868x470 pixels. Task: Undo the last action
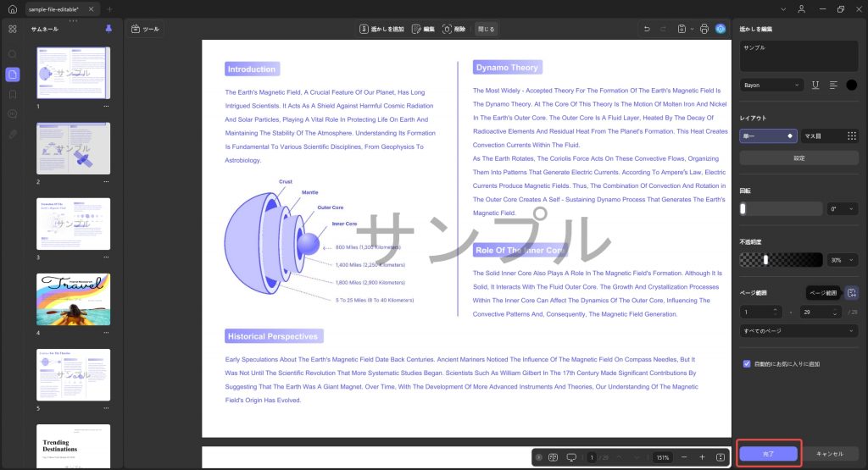[647, 29]
